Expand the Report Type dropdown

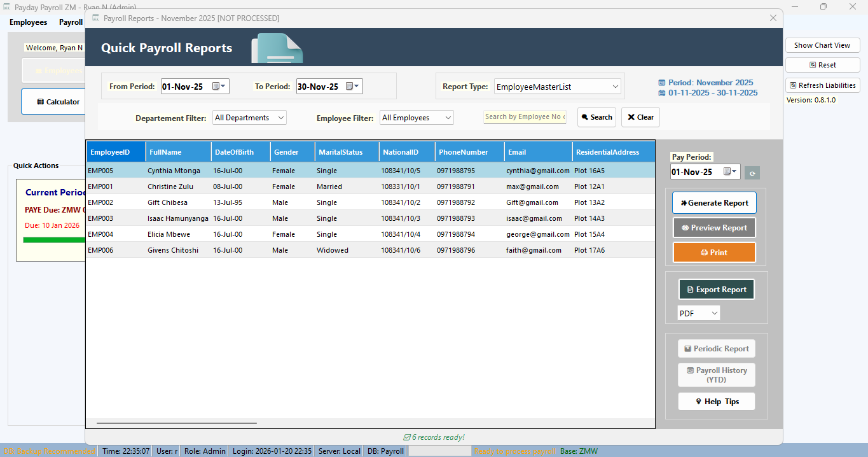click(615, 87)
